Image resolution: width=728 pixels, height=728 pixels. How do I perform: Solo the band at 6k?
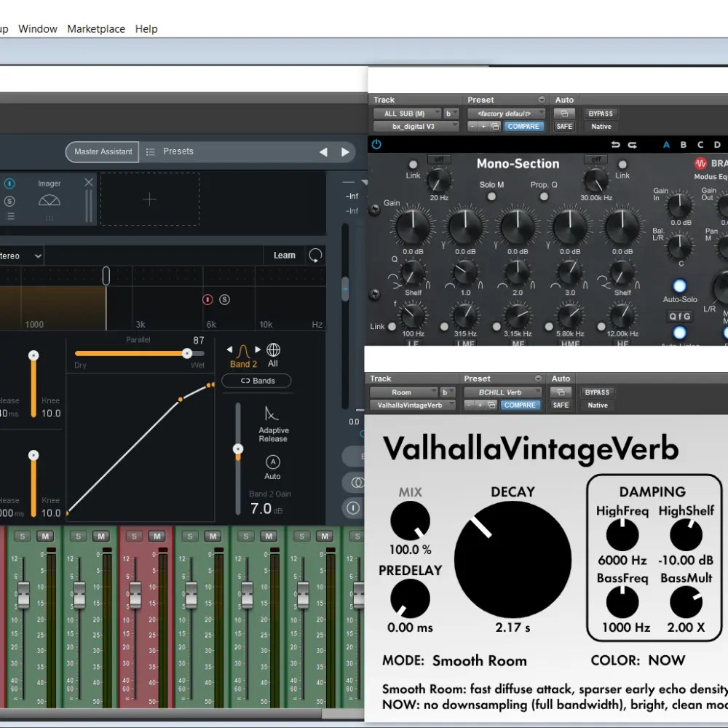[x=225, y=299]
